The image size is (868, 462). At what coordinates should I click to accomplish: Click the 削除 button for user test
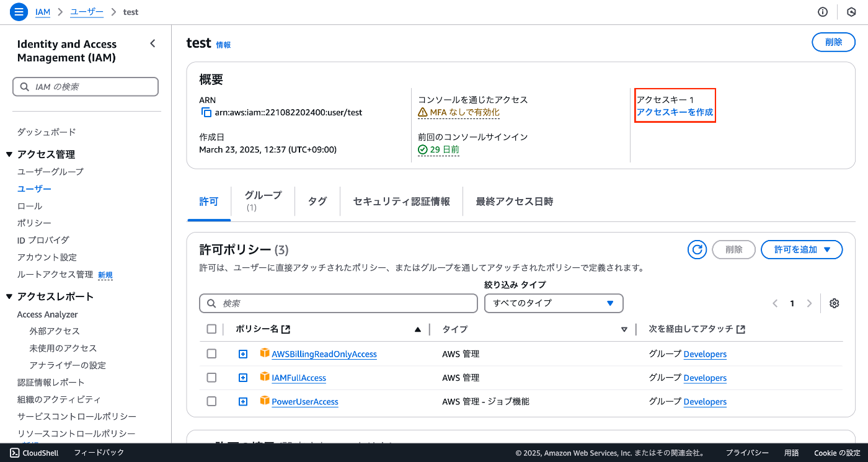point(833,42)
